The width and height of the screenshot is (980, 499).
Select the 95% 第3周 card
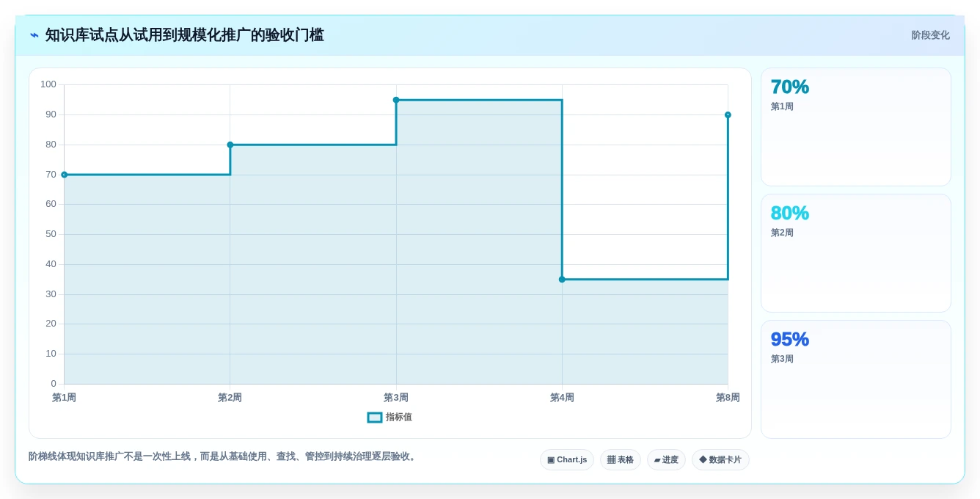tap(856, 379)
